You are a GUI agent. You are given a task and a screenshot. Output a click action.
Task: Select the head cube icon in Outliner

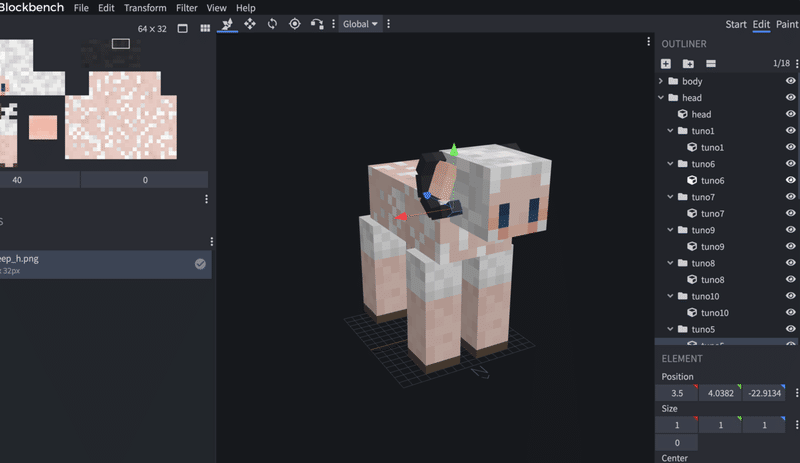[x=683, y=114]
